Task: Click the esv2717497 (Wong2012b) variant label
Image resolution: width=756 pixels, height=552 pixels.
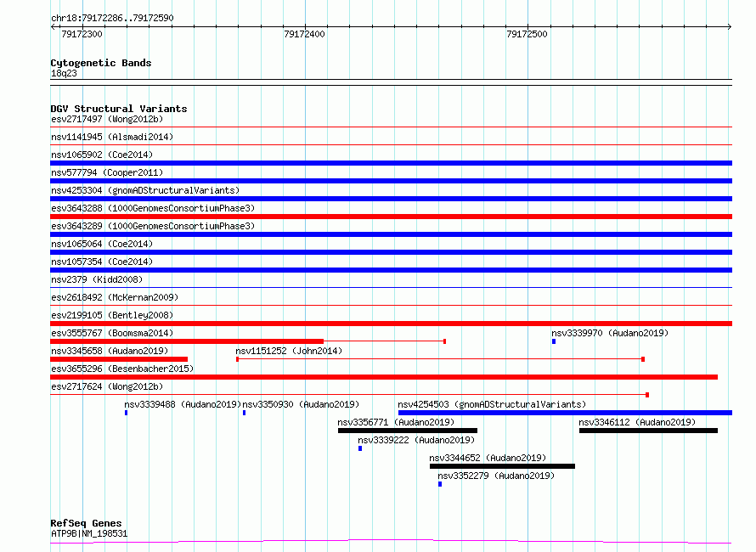Action: (x=107, y=119)
